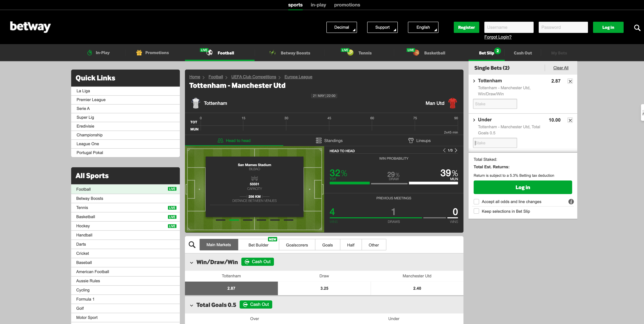Click the Standings table icon

tap(318, 140)
